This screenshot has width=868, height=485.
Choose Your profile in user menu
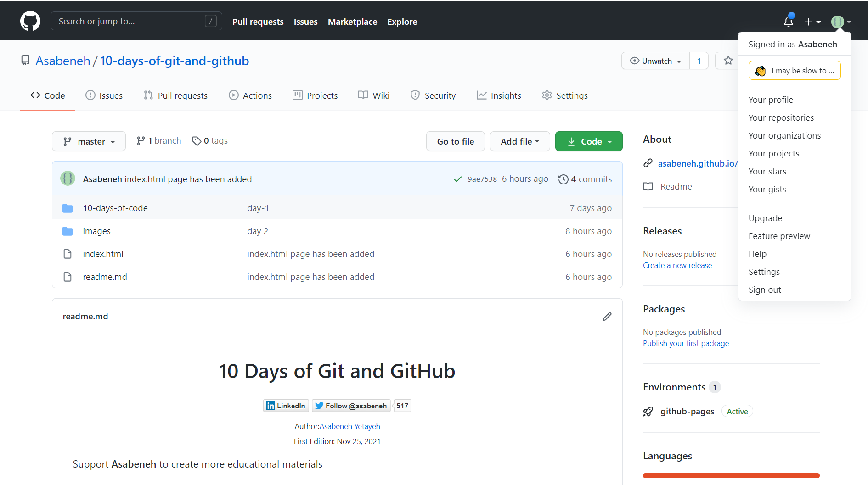click(x=771, y=100)
